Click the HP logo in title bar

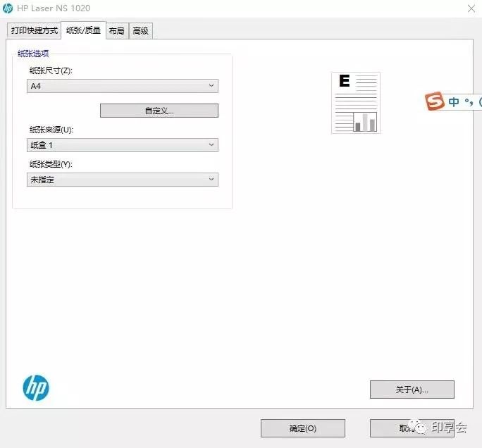pyautogui.click(x=8, y=8)
